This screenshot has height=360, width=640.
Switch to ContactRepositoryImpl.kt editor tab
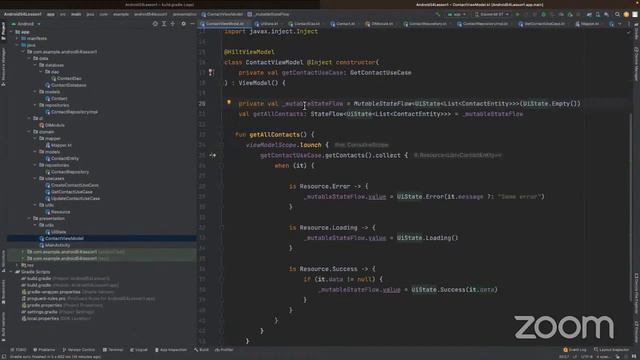484,24
